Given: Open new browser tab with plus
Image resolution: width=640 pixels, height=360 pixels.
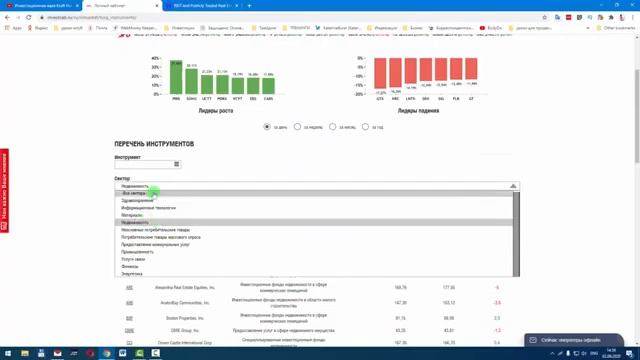Looking at the screenshot, I should 249,6.
